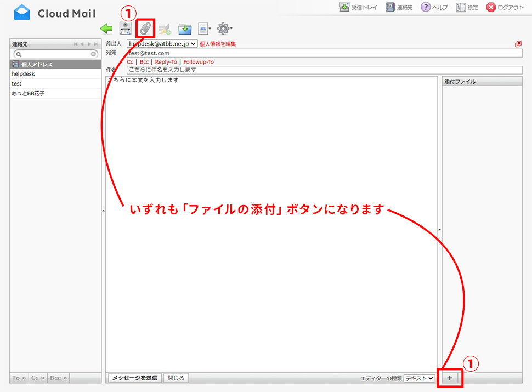This screenshot has width=532, height=392.
Task: Open 設定 settings in the top bar
Action: (x=467, y=8)
